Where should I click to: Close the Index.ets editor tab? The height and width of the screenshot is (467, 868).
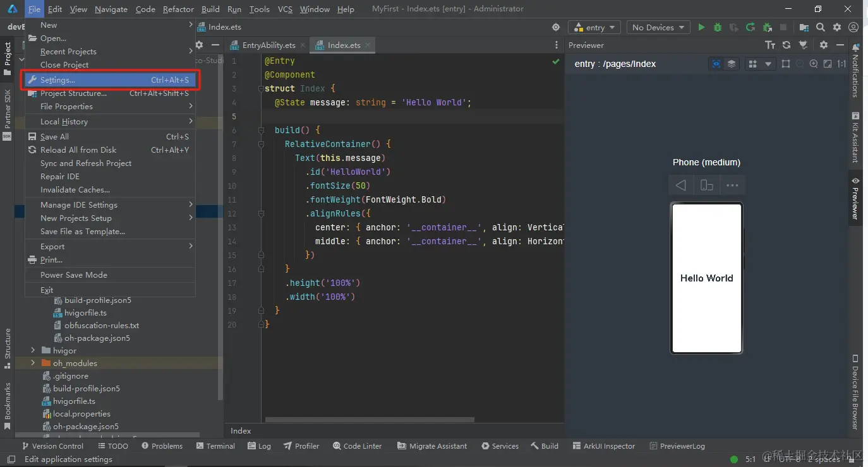368,45
